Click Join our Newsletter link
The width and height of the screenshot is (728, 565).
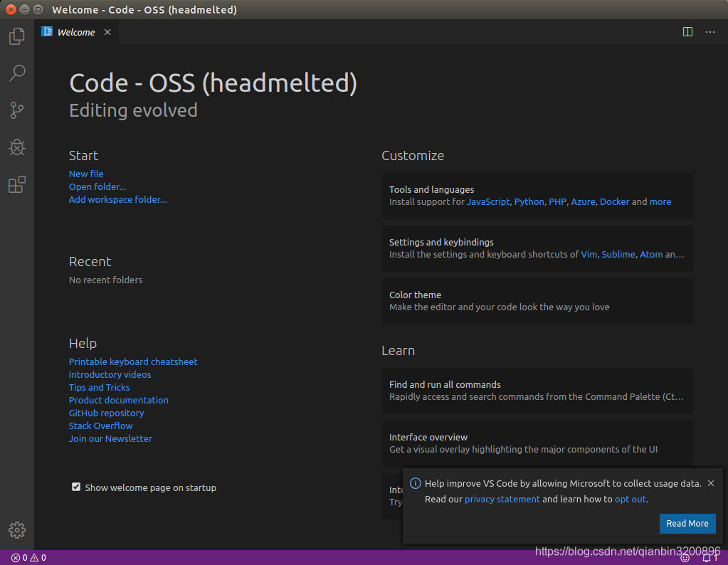pyautogui.click(x=110, y=439)
